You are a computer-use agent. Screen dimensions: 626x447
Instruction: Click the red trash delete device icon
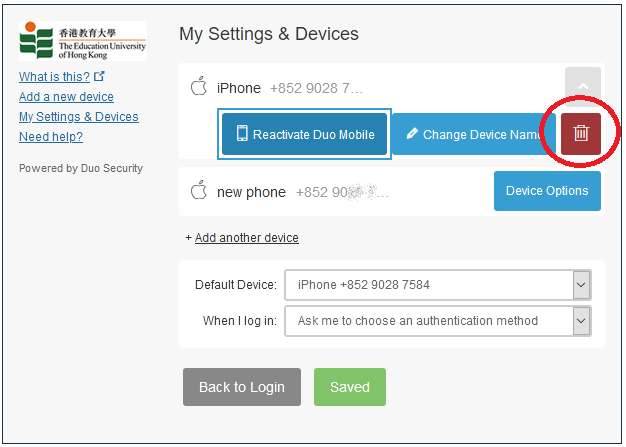[581, 134]
